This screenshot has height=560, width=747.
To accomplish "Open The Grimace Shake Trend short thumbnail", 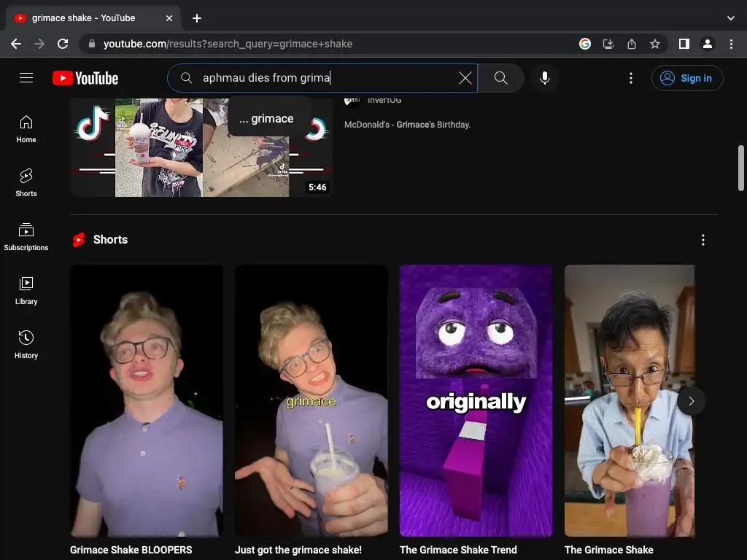I will [476, 400].
